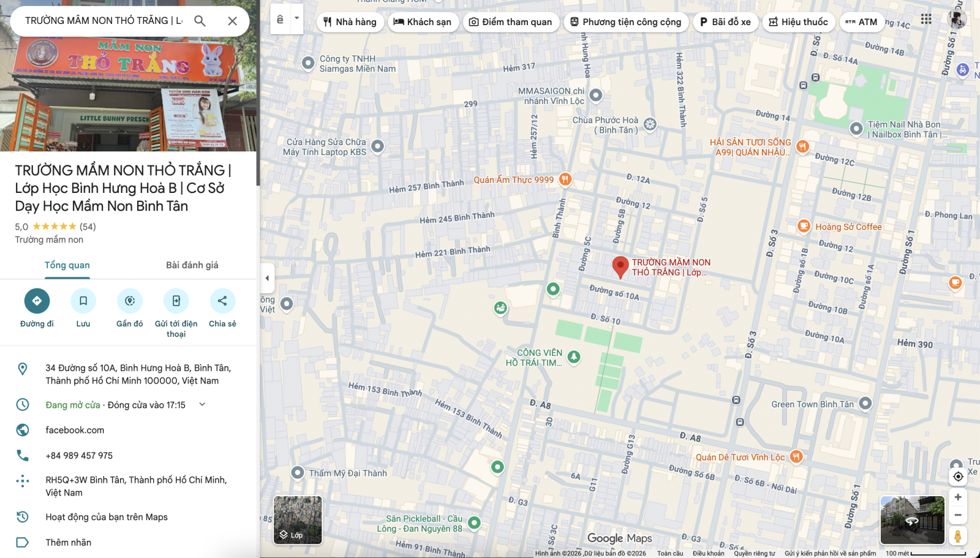Switch to the Bài đánh giá tab
Image resolution: width=980 pixels, height=558 pixels.
pyautogui.click(x=192, y=265)
